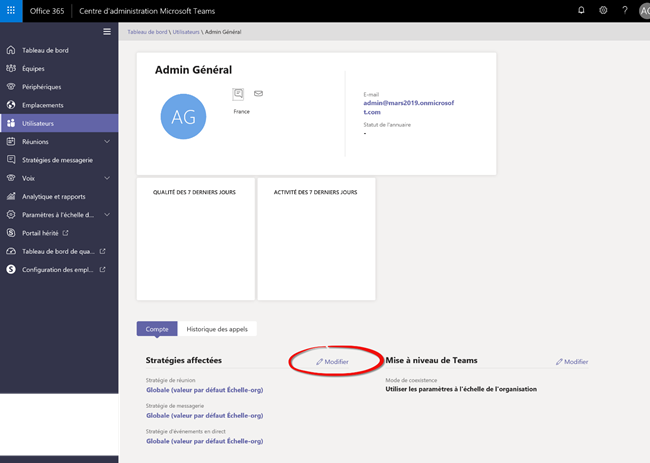Click the Tableau de bord de qualité icon
Screen dimensions: 650x463
tap(11, 251)
